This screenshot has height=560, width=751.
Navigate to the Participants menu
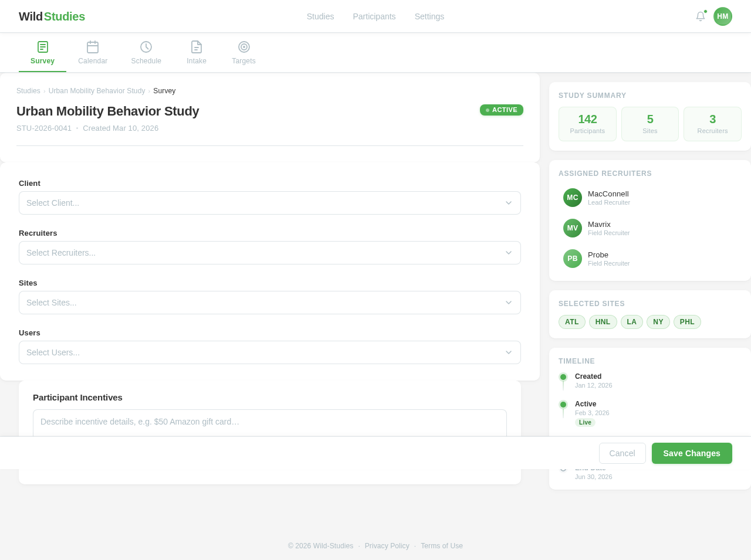(374, 15)
